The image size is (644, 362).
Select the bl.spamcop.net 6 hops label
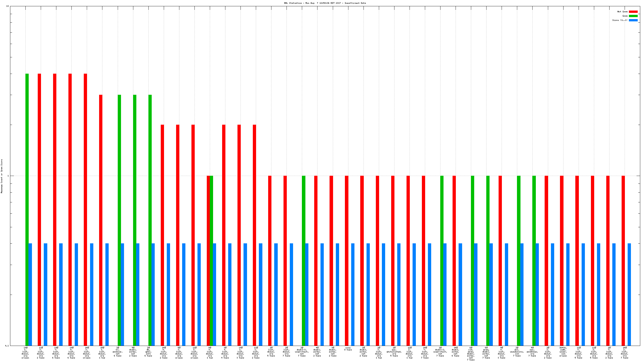tap(117, 352)
